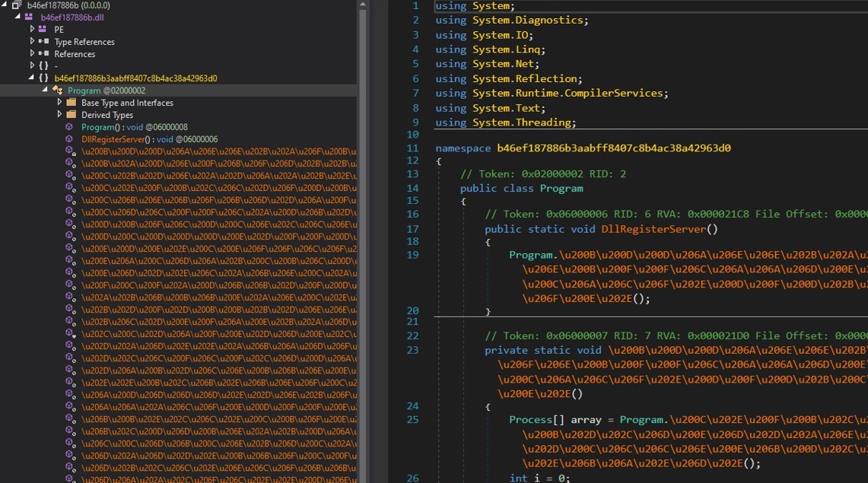Viewport: 868px width, 483px height.
Task: Click the braces icon of the '-' namespace
Action: click(x=43, y=66)
